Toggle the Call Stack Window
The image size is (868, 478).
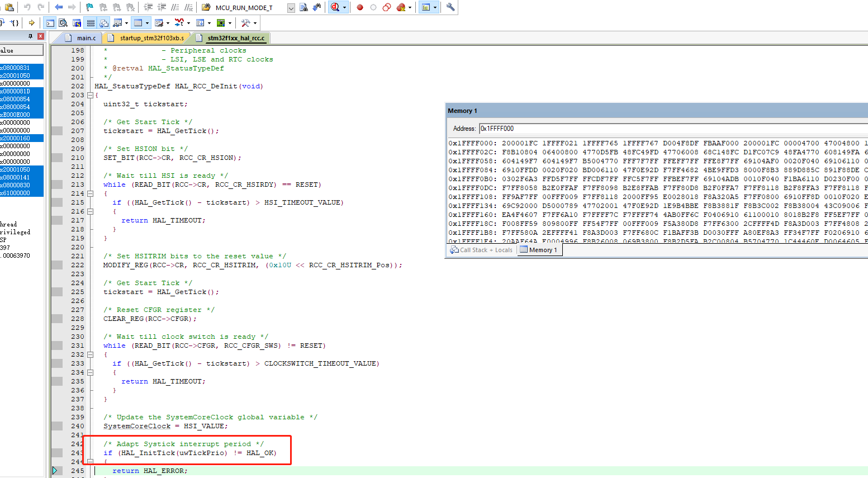point(104,23)
